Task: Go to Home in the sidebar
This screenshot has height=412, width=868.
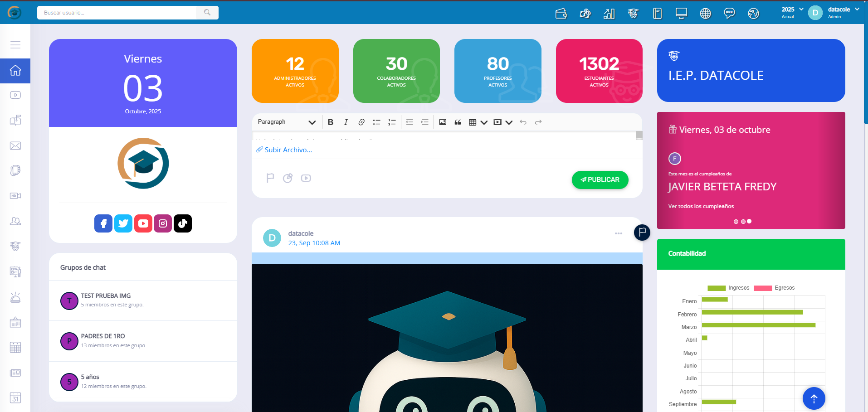Action: click(15, 71)
